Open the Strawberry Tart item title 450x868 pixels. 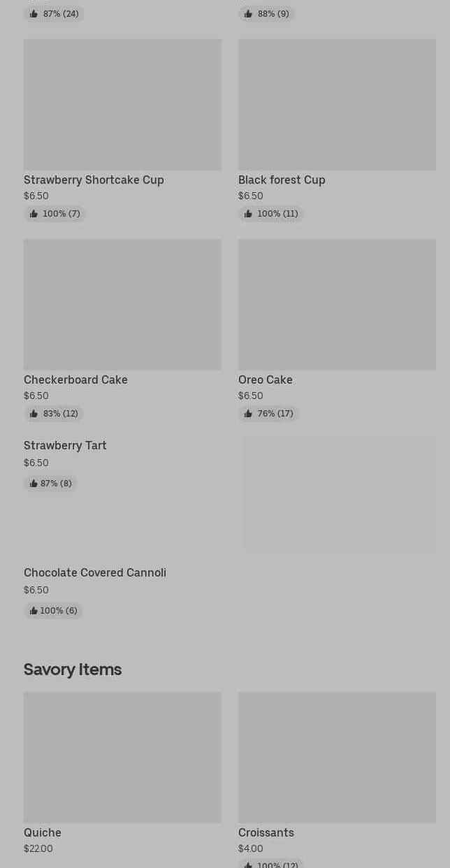(x=65, y=446)
